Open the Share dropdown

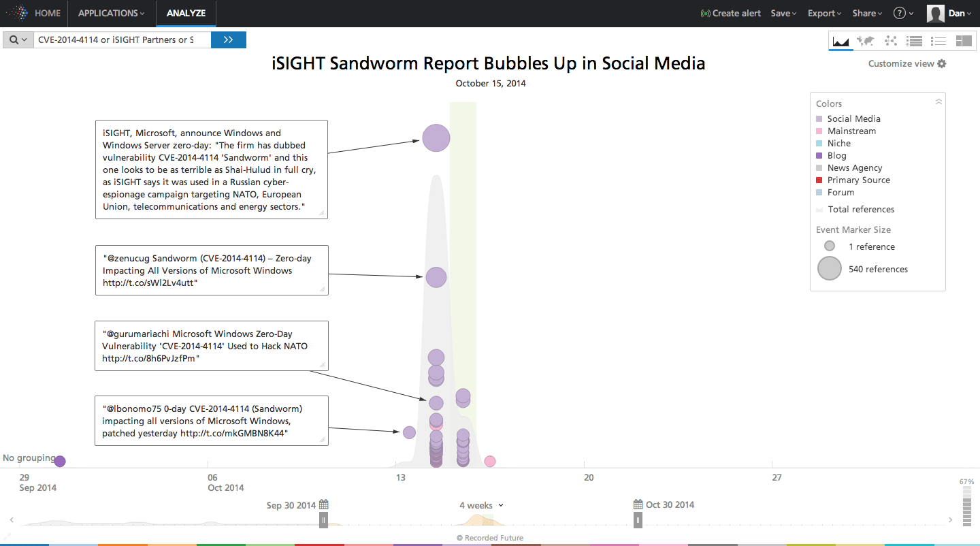pos(867,13)
